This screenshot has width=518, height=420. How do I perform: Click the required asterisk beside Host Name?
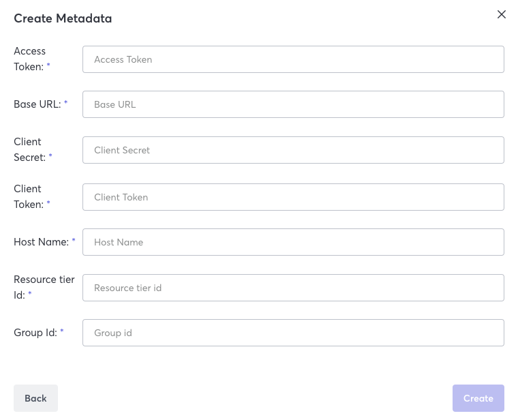click(x=74, y=242)
